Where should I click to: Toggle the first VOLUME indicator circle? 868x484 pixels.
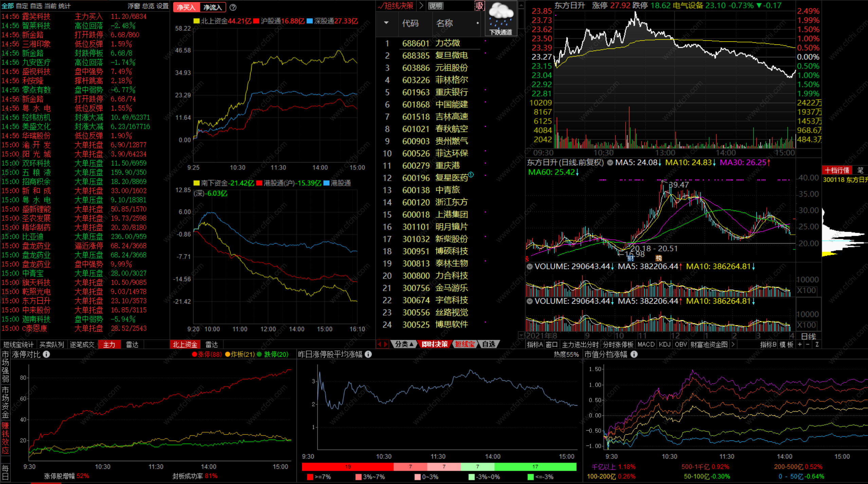pyautogui.click(x=530, y=267)
